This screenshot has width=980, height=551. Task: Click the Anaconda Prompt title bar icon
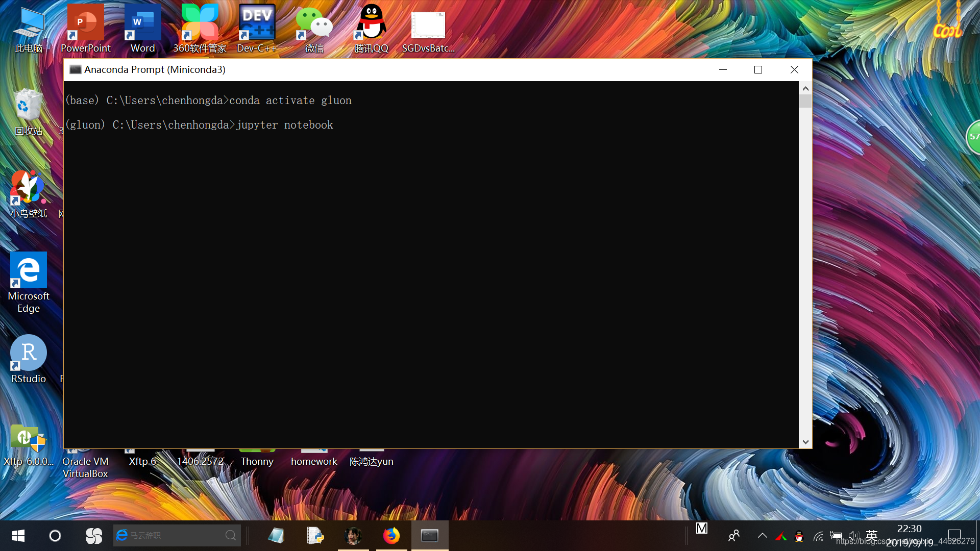click(x=76, y=69)
